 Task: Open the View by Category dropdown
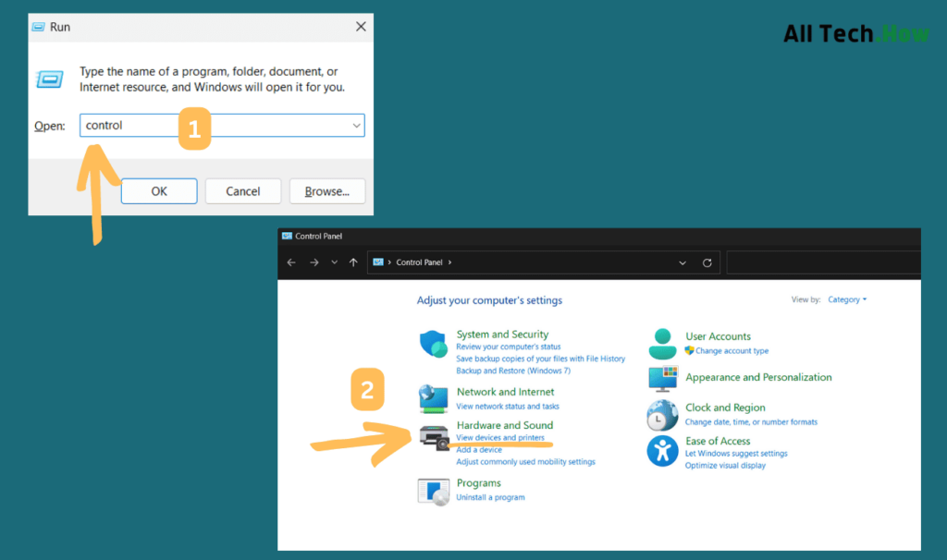(846, 299)
